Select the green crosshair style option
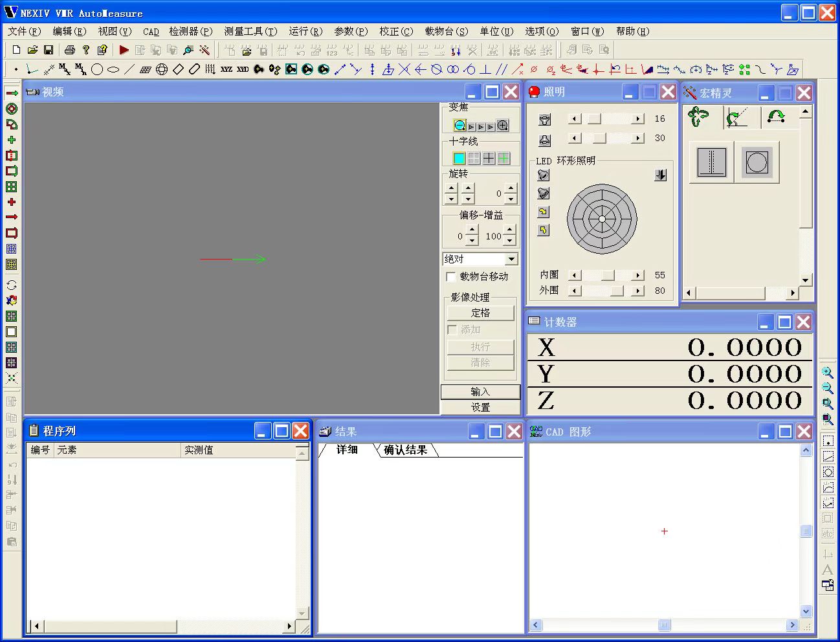840x642 pixels. point(504,158)
